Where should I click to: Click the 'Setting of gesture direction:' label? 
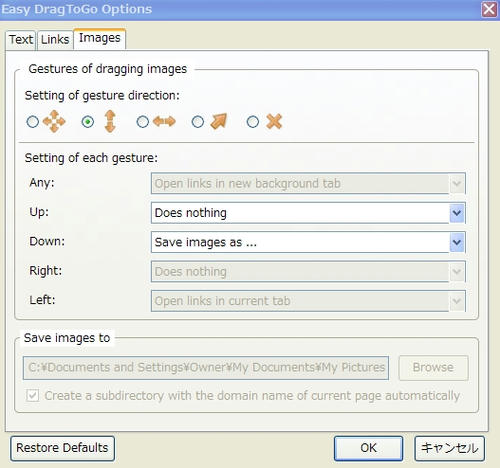tap(102, 96)
